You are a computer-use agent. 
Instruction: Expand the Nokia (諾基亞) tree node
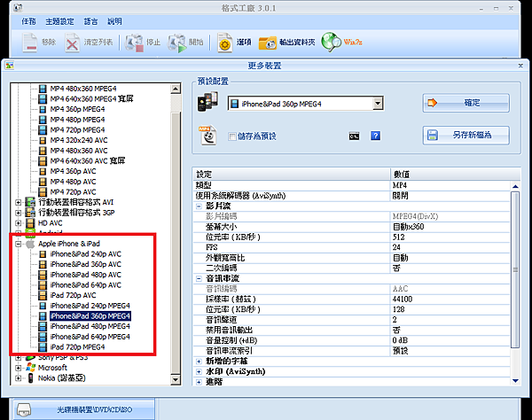click(19, 378)
